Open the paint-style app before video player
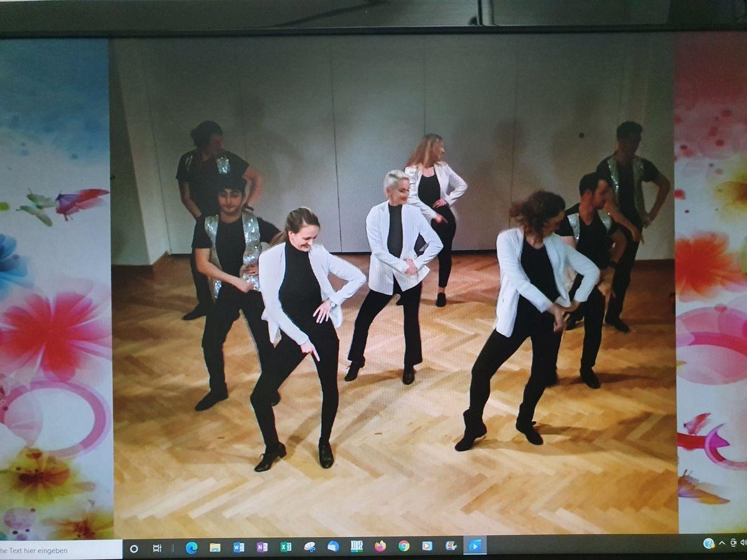This screenshot has width=747, height=560. click(x=451, y=546)
